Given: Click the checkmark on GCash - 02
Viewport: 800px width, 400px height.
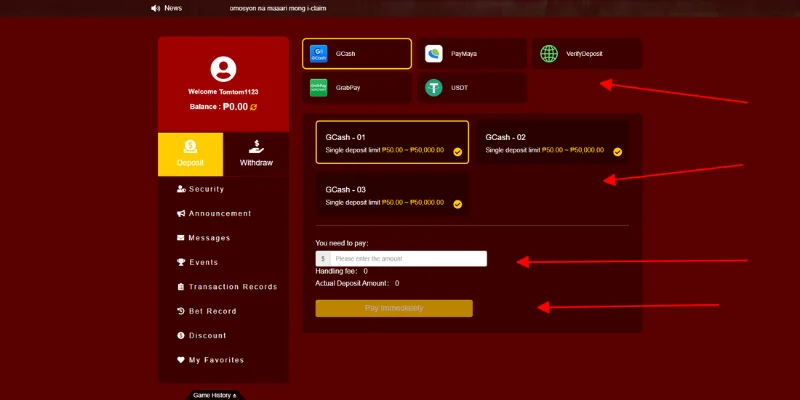Looking at the screenshot, I should 617,152.
